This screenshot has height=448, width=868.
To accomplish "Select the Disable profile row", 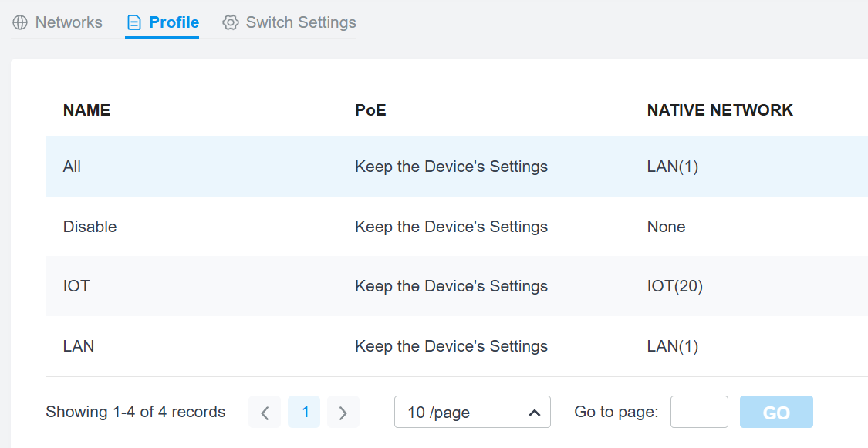I will click(457, 226).
